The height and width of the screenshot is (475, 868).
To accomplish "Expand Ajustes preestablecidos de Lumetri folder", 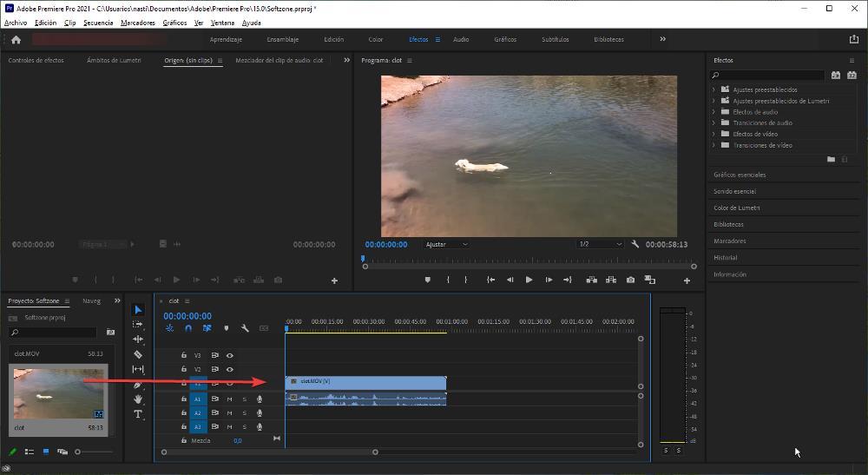I will (x=714, y=101).
